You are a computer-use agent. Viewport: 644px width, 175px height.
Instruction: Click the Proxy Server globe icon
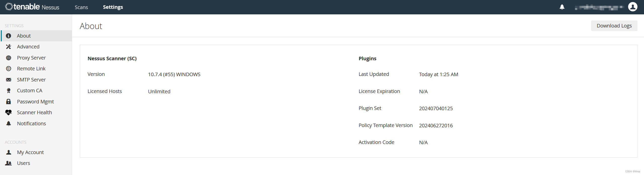point(9,58)
